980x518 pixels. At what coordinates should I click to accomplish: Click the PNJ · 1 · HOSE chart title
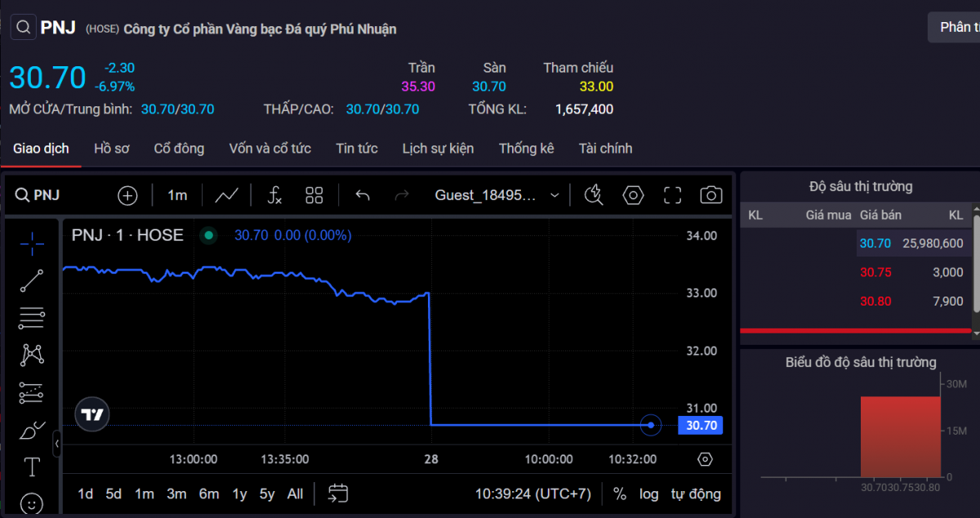pos(127,235)
